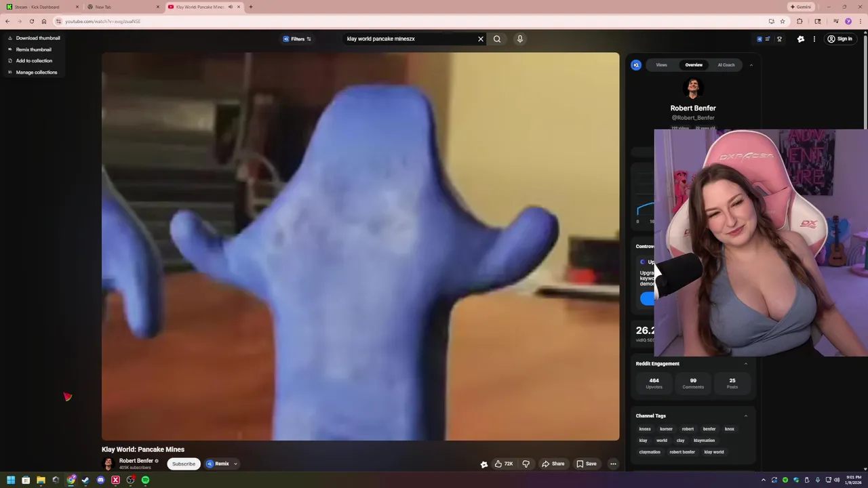Open Manage collections
Viewport: 868px width, 488px height.
point(33,73)
